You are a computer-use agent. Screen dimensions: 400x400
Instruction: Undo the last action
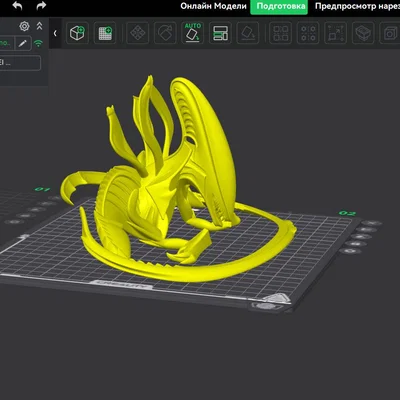[x=17, y=5]
